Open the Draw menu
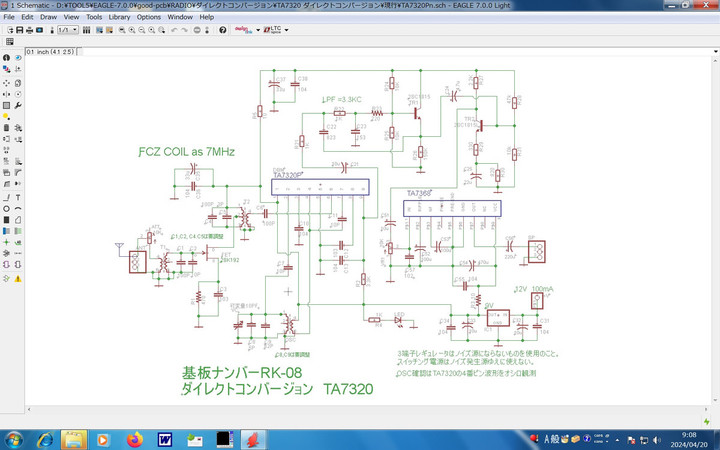Image resolution: width=720 pixels, height=450 pixels. (46, 17)
